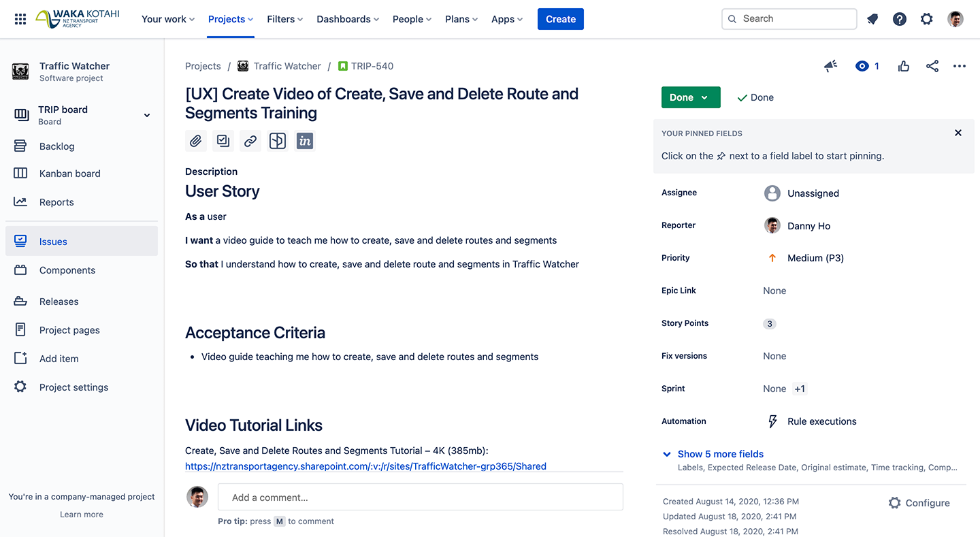Click the Story Points value 3

coord(770,324)
